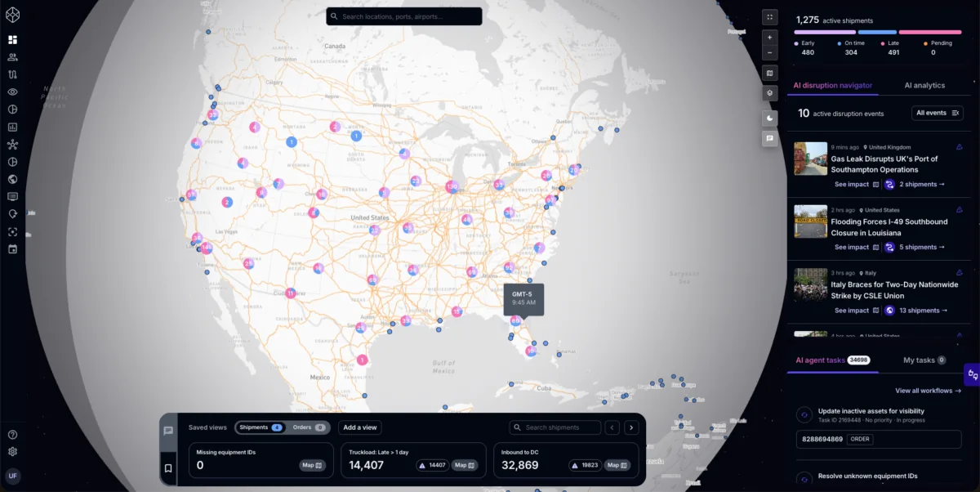Open the dashboard grid icon in sidebar
The width and height of the screenshot is (980, 492).
[x=12, y=39]
